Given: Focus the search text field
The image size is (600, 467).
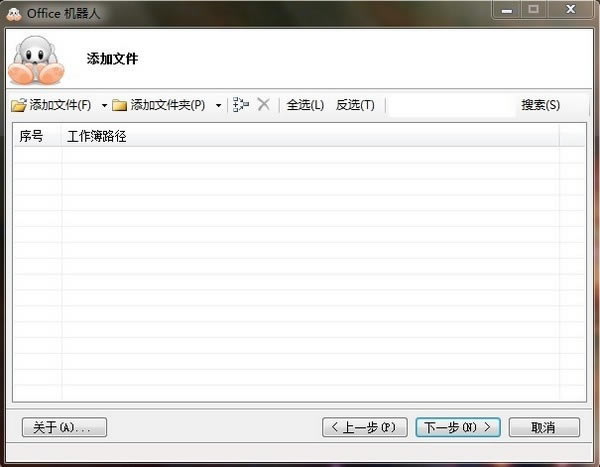Looking at the screenshot, I should 450,105.
